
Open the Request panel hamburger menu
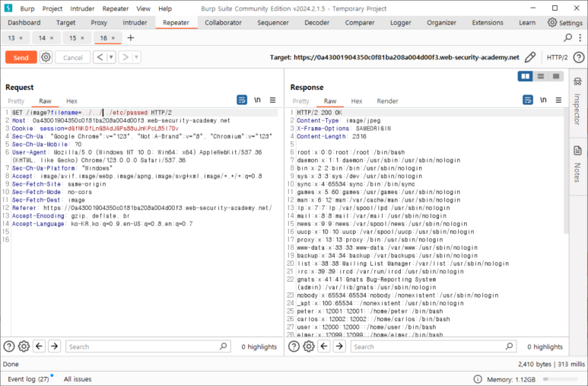[x=272, y=100]
